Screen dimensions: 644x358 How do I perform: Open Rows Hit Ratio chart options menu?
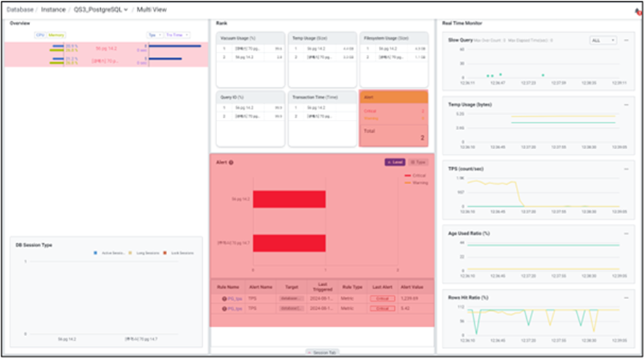pyautogui.click(x=626, y=296)
